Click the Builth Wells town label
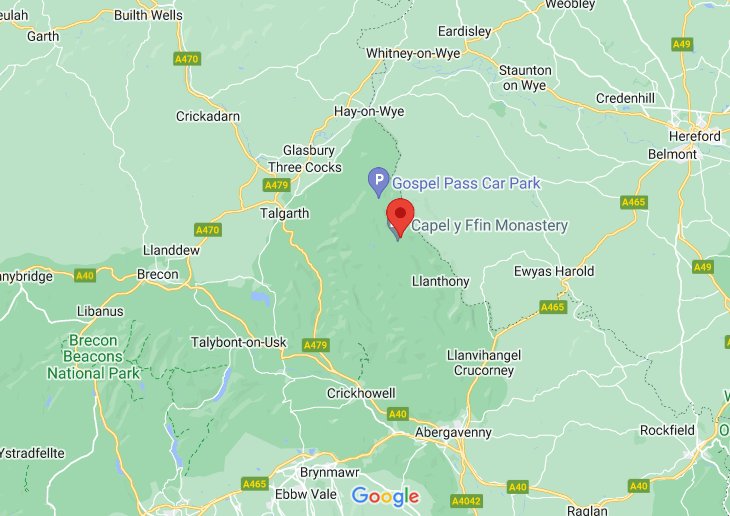The image size is (730, 516). 149,15
